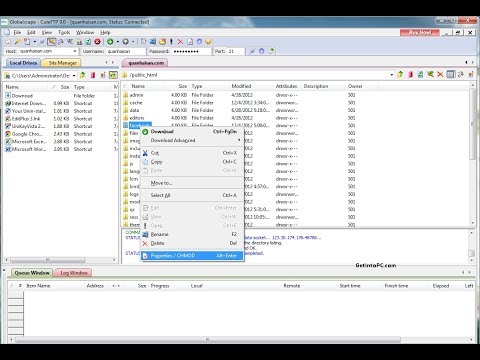
Task: Click the Password input field
Action: pos(191,51)
